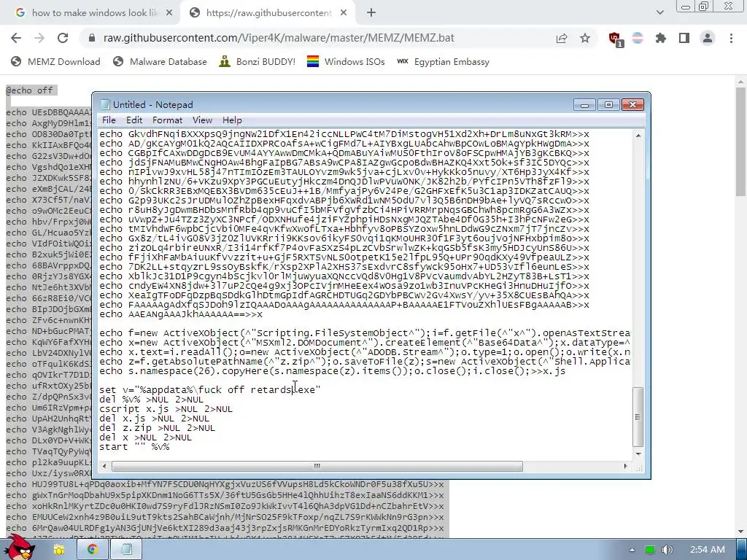This screenshot has width=747, height=560.
Task: Open the red bird Start button
Action: 20,548
